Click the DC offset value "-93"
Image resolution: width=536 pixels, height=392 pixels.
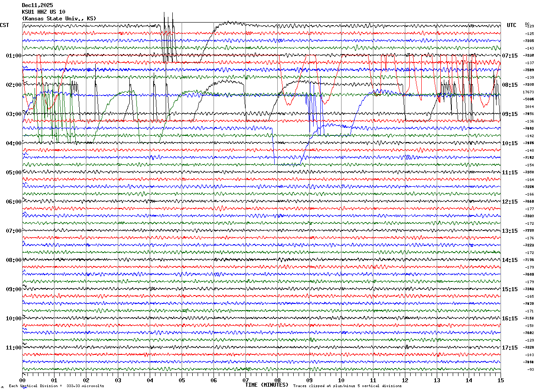pyautogui.click(x=530, y=369)
